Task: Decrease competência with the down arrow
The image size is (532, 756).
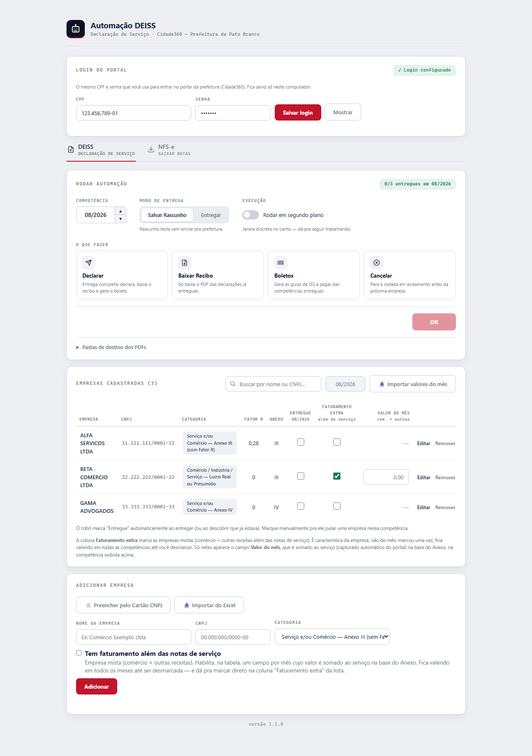Action: (x=121, y=219)
